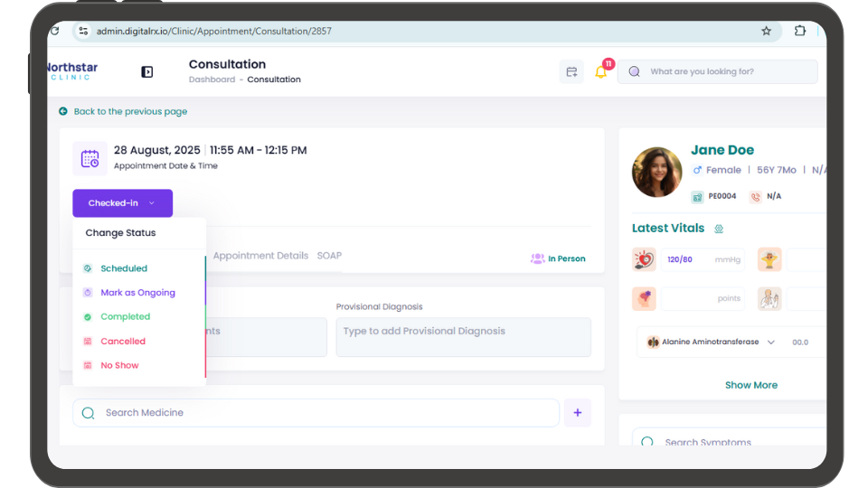Image resolution: width=868 pixels, height=488 pixels.
Task: Open the calendar schedule icon in header
Action: 571,72
